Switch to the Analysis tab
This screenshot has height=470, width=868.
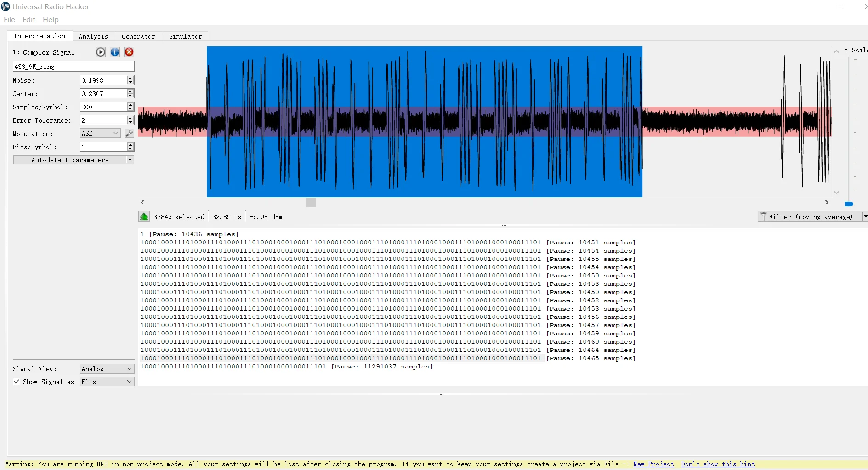(93, 36)
